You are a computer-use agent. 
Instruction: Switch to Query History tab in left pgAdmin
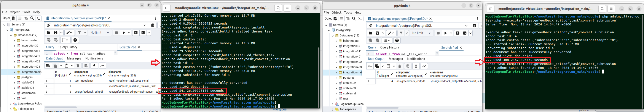(x=68, y=47)
